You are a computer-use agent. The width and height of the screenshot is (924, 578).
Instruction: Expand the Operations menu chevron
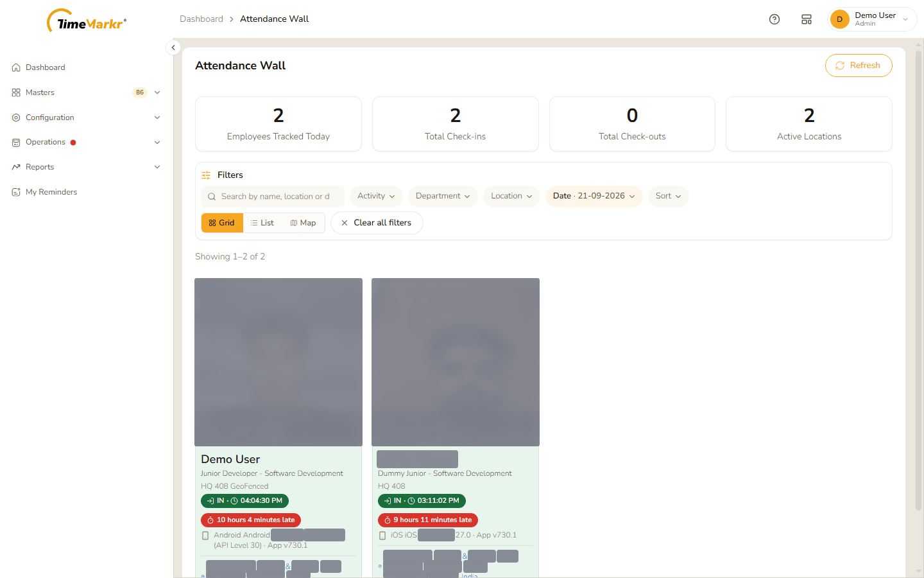[x=157, y=143]
